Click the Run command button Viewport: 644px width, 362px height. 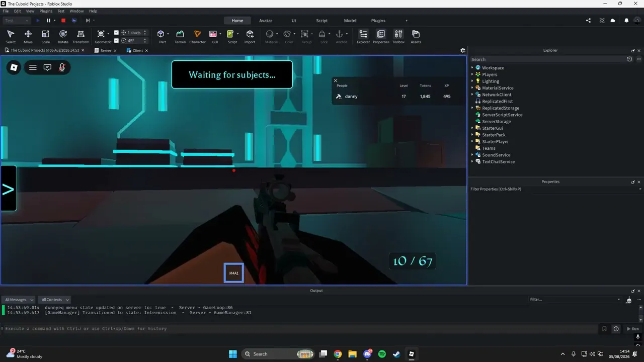point(632,329)
